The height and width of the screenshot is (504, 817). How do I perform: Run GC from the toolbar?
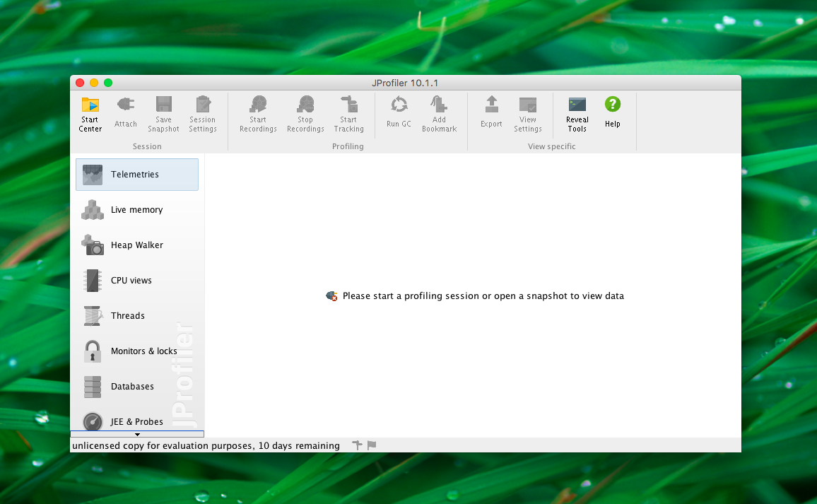399,112
